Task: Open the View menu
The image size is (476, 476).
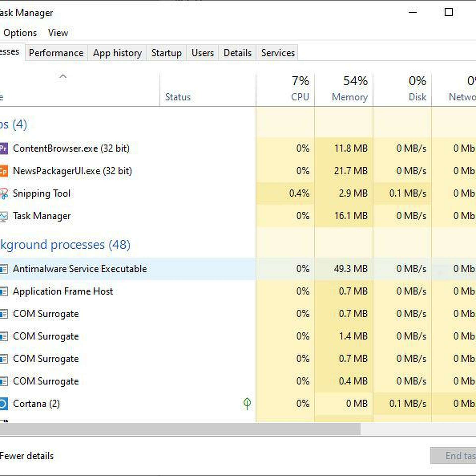Action: [58, 33]
